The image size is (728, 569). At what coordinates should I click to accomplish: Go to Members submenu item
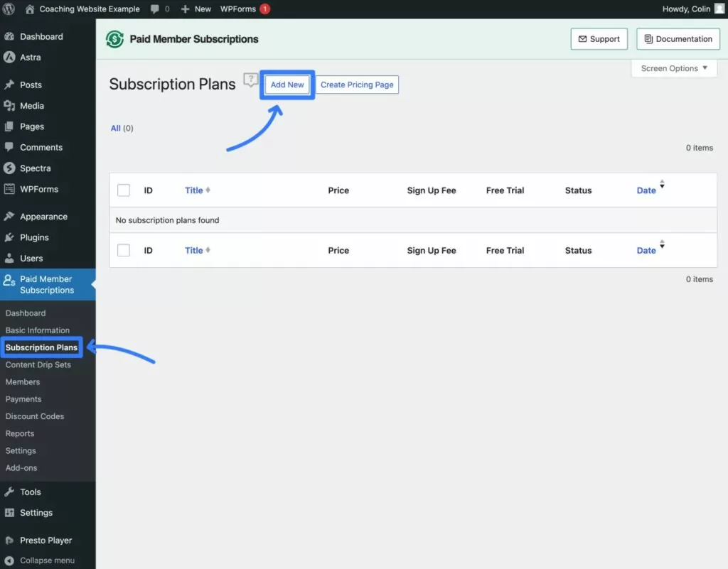(x=23, y=381)
